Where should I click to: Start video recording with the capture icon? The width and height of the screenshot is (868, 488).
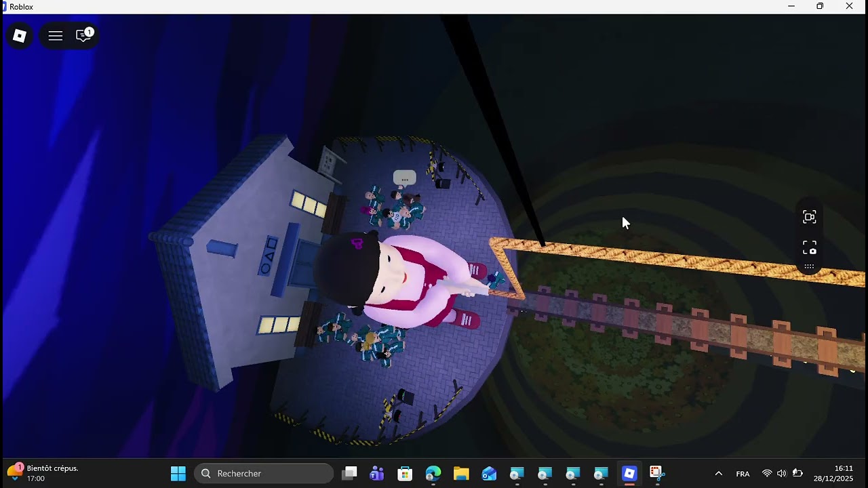810,217
